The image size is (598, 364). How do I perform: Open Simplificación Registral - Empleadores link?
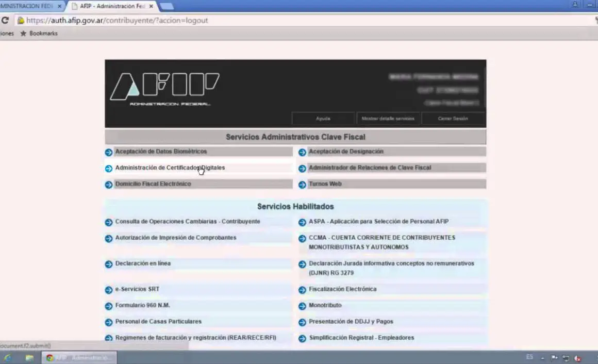click(361, 338)
